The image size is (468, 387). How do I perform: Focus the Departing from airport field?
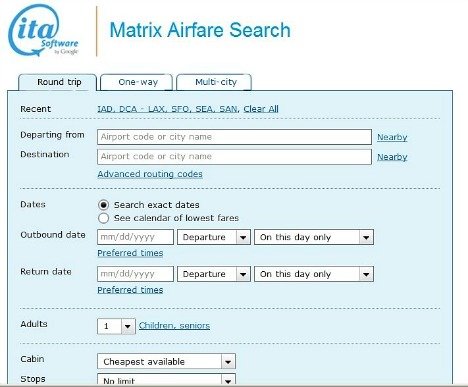tap(234, 137)
